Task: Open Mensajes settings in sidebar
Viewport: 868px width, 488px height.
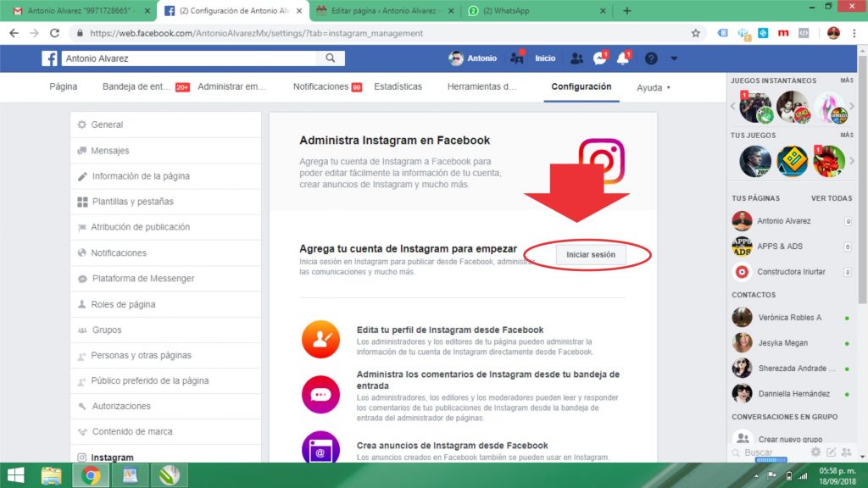Action: (166, 151)
